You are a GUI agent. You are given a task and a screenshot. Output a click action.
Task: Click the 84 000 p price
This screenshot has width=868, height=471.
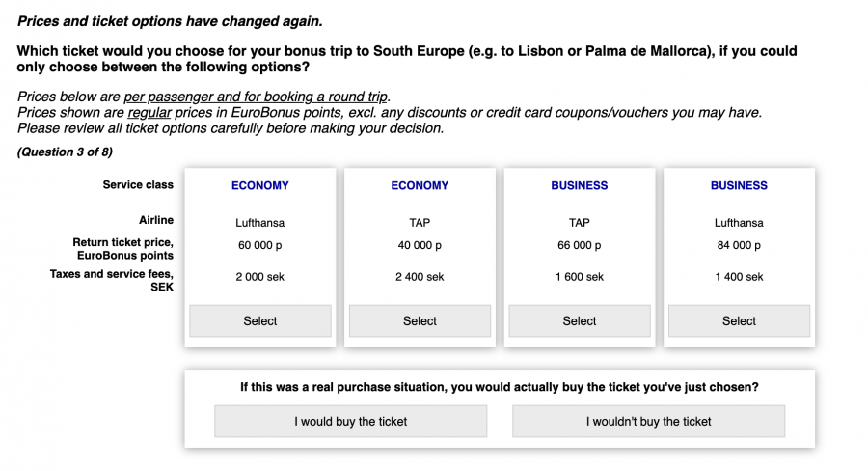coord(739,246)
